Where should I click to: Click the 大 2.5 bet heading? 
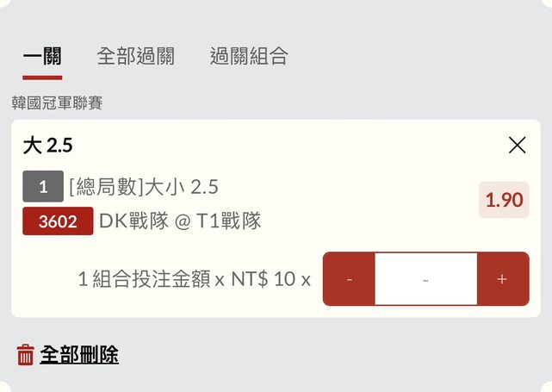(x=47, y=146)
